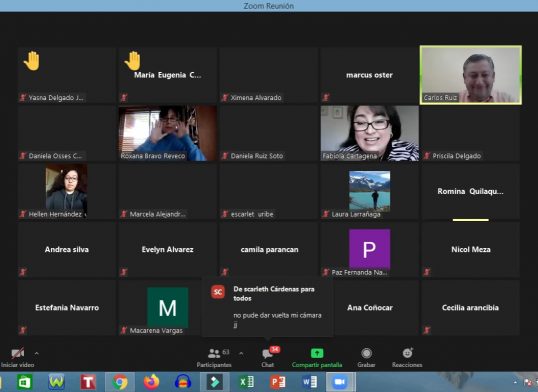This screenshot has height=392, width=538.
Task: Select the Maria Eugenia C... name label
Action: (x=167, y=75)
